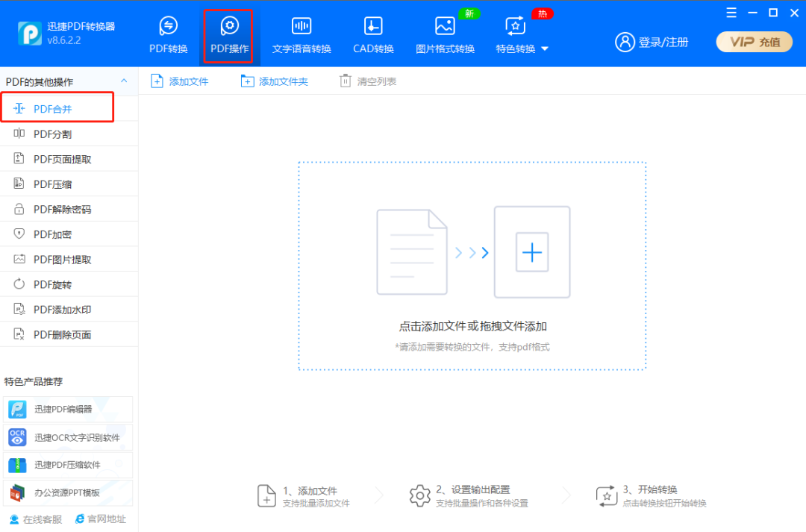Select PDF页面提取 label in sidebar

(62, 160)
